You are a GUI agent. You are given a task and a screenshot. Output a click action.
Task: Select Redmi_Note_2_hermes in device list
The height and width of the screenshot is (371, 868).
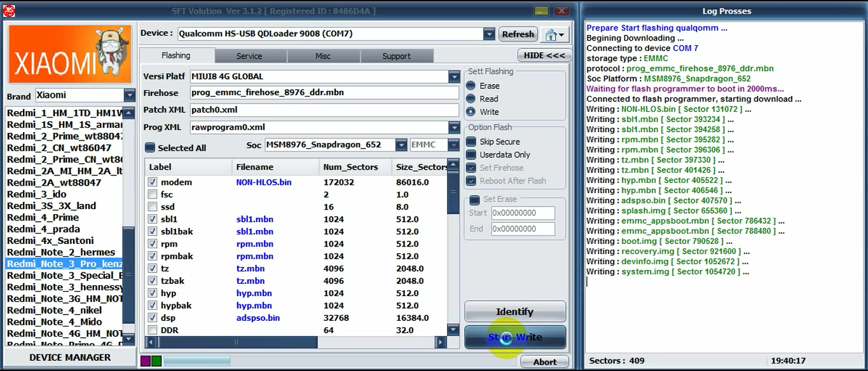(x=64, y=252)
